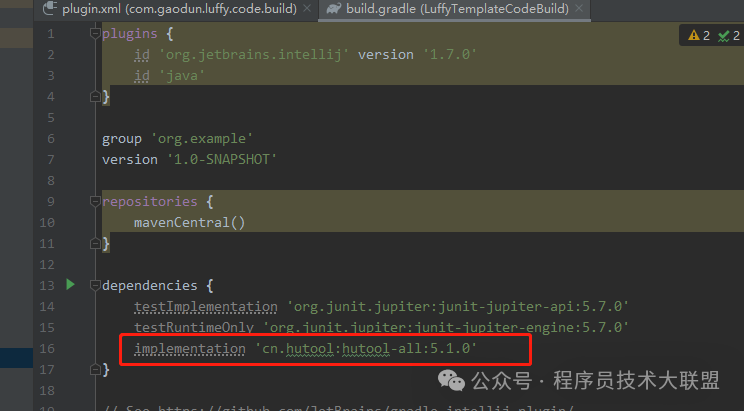Image resolution: width=744 pixels, height=411 pixels.
Task: Switch to the plugin.xml tab
Action: 179,9
